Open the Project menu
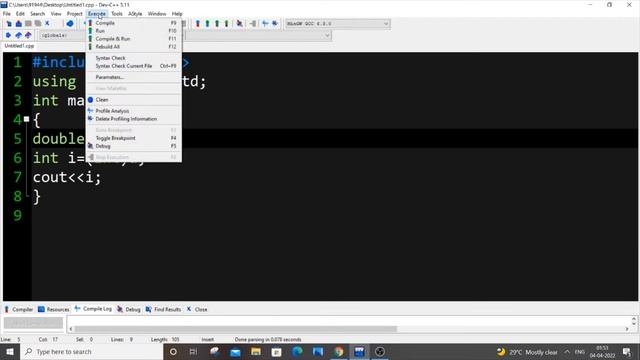 click(75, 13)
